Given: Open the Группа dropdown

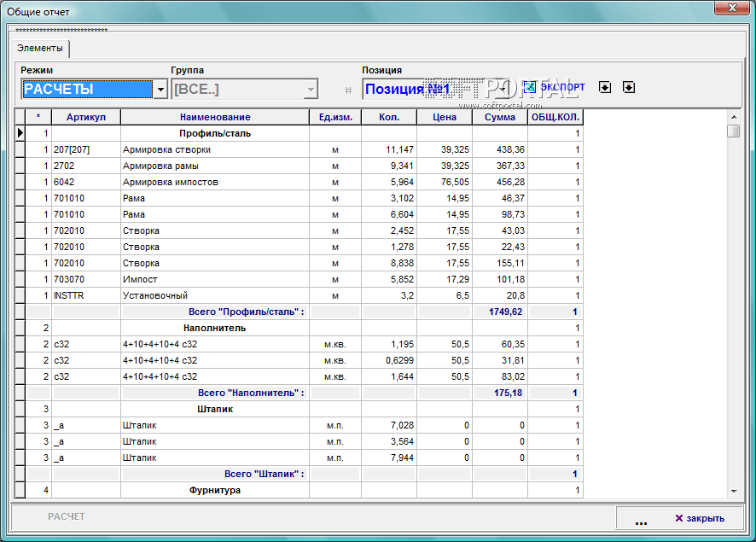Looking at the screenshot, I should (x=311, y=90).
